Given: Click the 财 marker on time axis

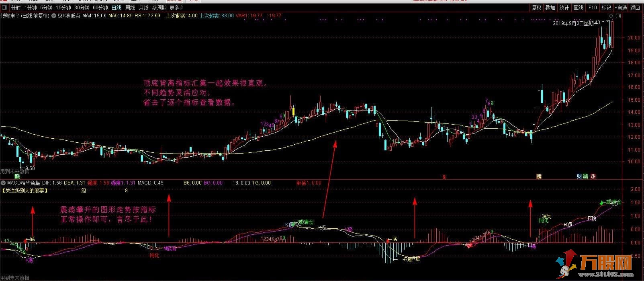Looking at the screenshot, I should (x=579, y=176).
